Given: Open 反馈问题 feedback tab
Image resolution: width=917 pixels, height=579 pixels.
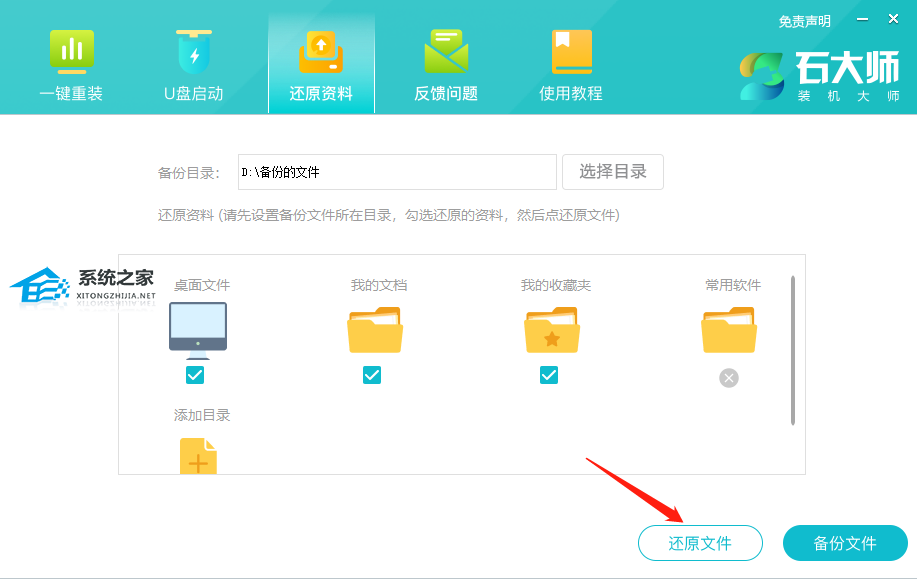Looking at the screenshot, I should pyautogui.click(x=446, y=65).
